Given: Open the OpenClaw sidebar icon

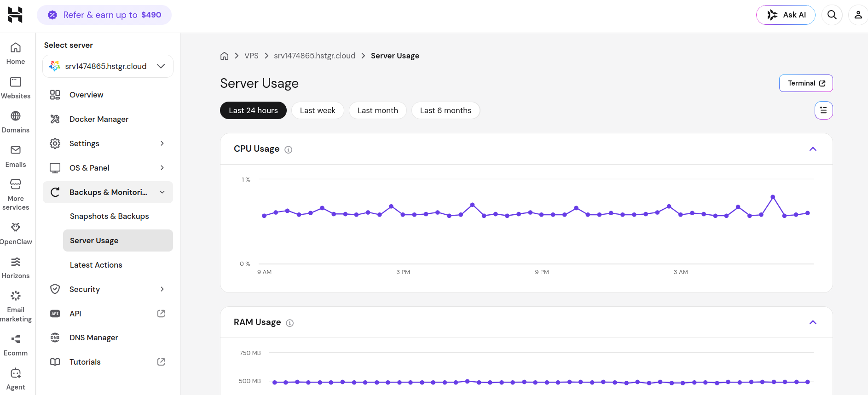Looking at the screenshot, I should click(x=16, y=227).
